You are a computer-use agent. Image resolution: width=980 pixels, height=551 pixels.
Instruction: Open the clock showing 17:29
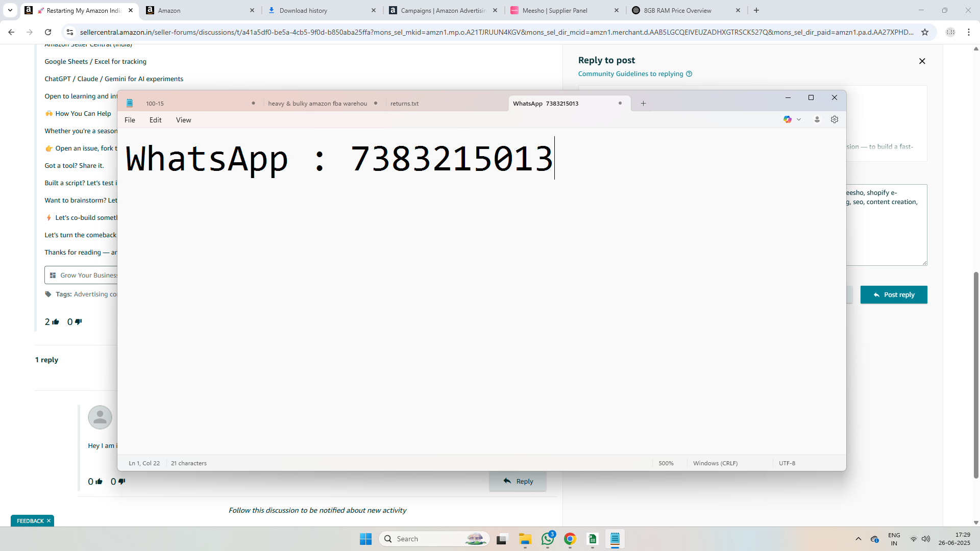coord(954,539)
